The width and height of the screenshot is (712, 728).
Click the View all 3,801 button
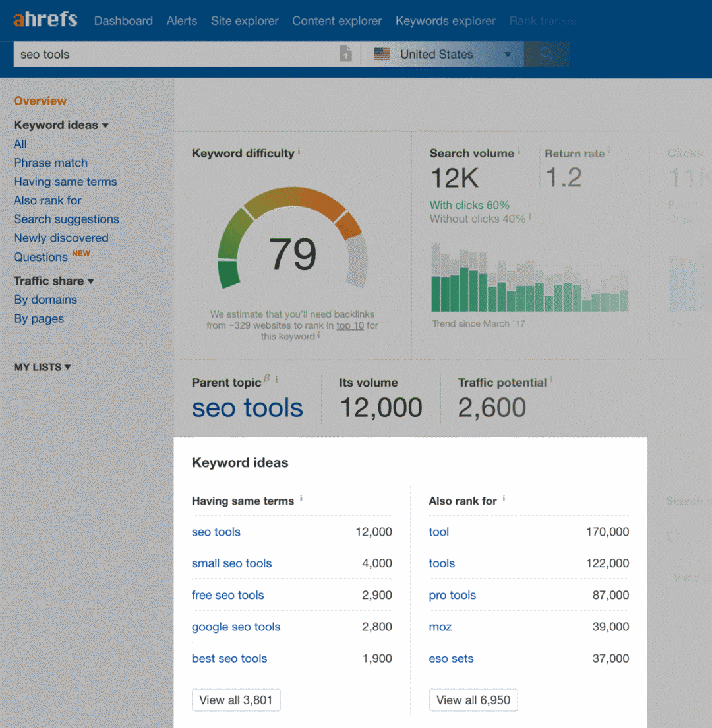[236, 700]
